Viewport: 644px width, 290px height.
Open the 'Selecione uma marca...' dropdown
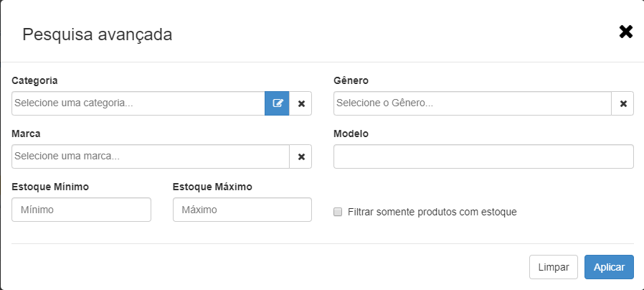pyautogui.click(x=151, y=156)
